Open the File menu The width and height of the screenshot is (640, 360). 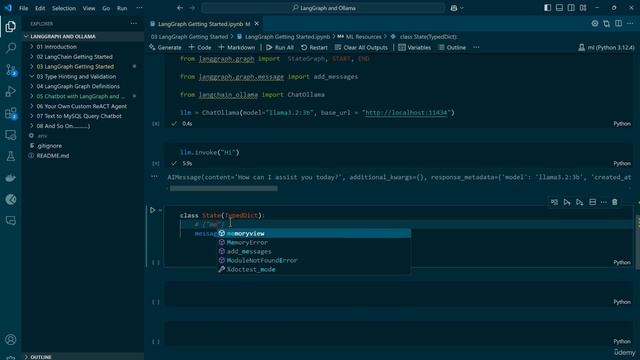pyautogui.click(x=23, y=8)
